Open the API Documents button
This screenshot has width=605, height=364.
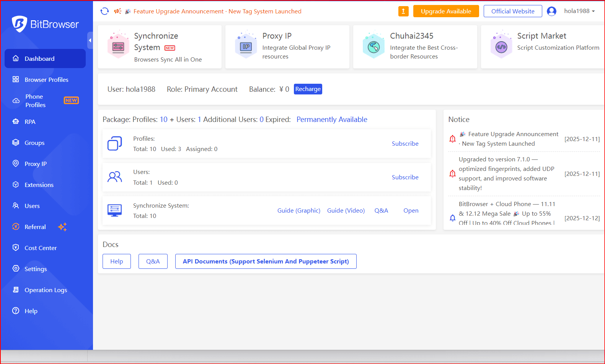[266, 262]
